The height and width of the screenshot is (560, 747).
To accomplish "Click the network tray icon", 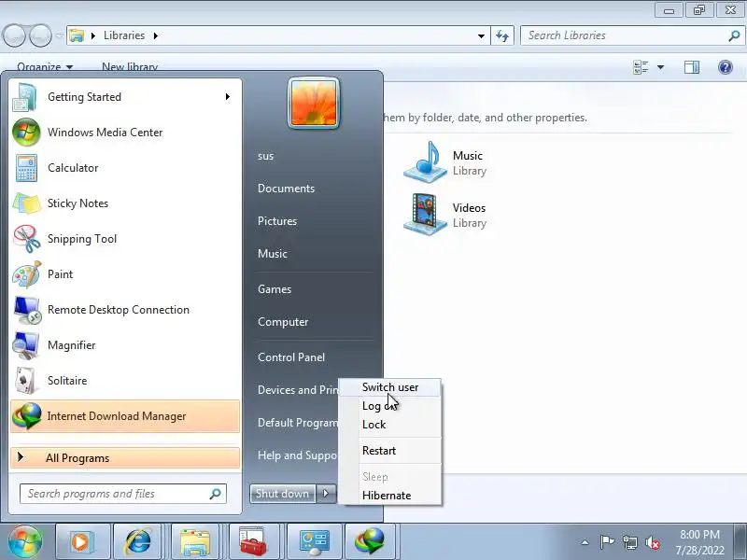I will (x=630, y=542).
